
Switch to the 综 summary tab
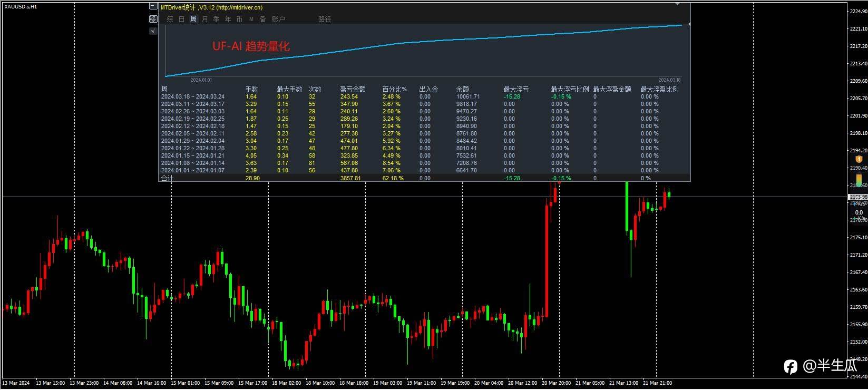(170, 19)
